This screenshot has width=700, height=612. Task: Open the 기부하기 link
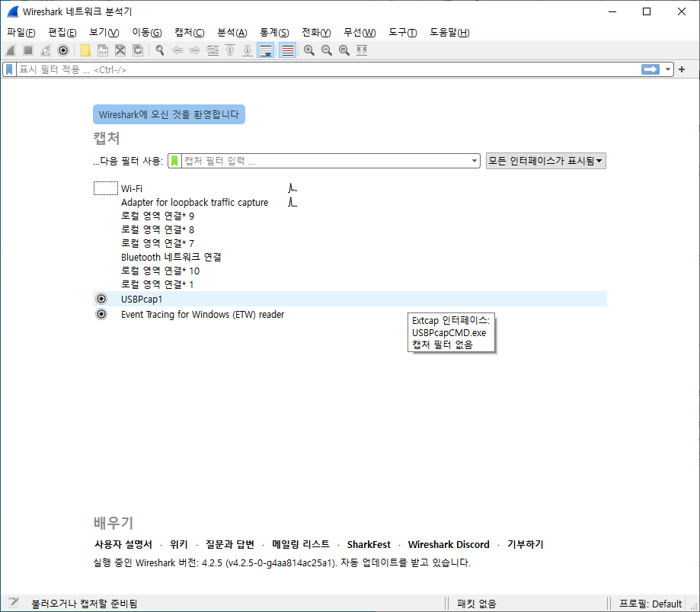[x=526, y=544]
